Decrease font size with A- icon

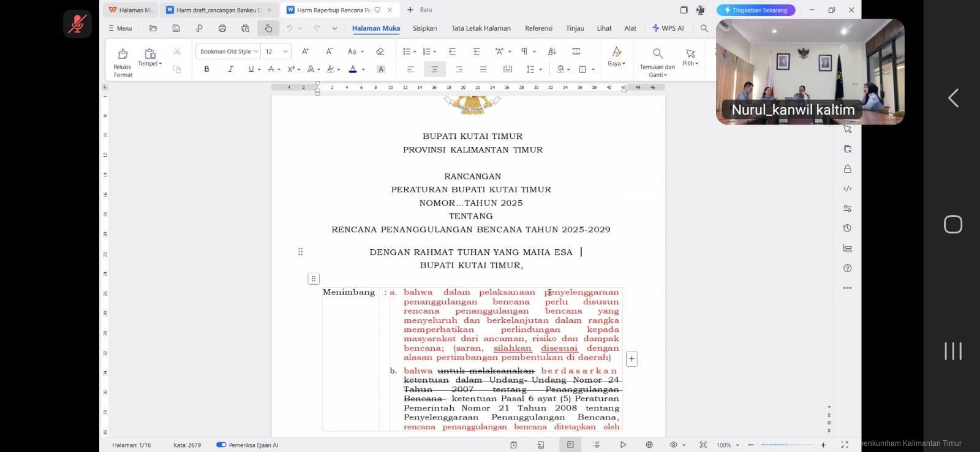coord(330,51)
